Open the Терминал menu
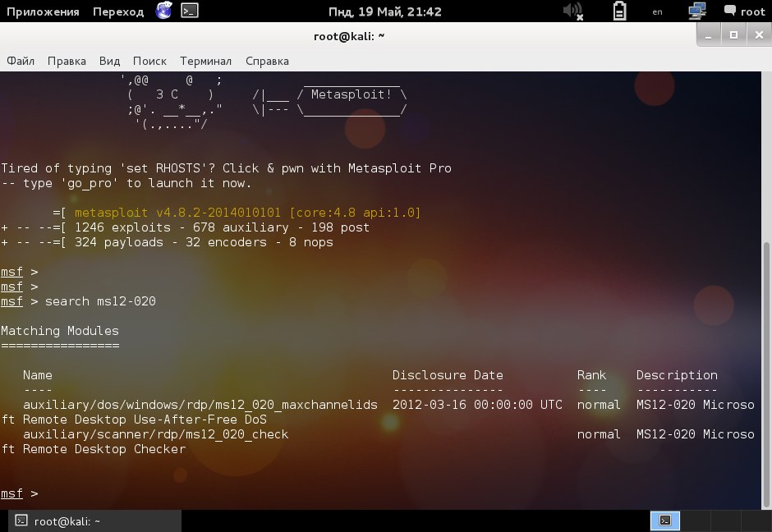 point(205,61)
